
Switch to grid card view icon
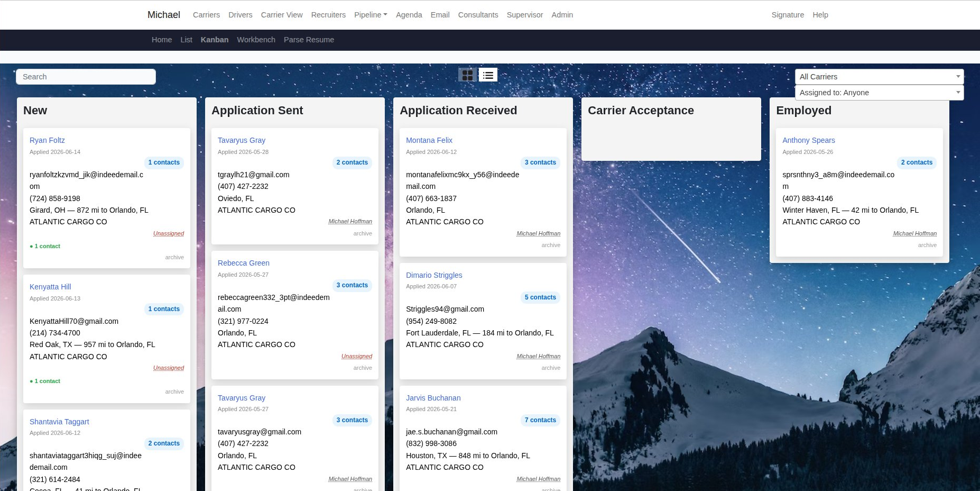[467, 75]
